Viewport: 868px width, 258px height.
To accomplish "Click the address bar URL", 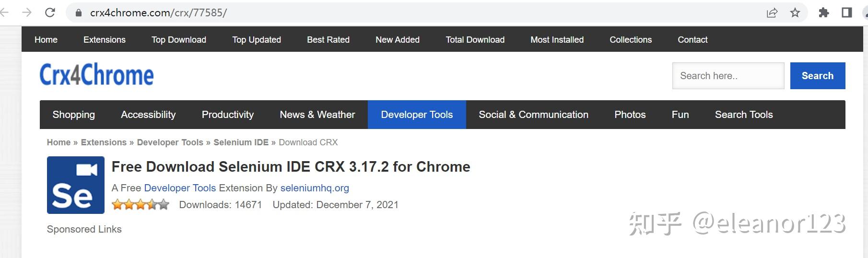I will click(158, 13).
